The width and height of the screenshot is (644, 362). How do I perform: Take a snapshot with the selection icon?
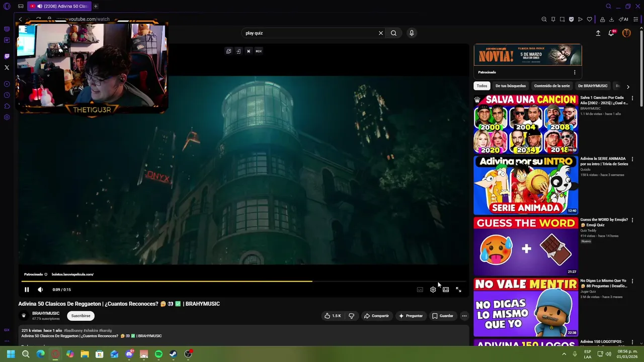tap(562, 19)
